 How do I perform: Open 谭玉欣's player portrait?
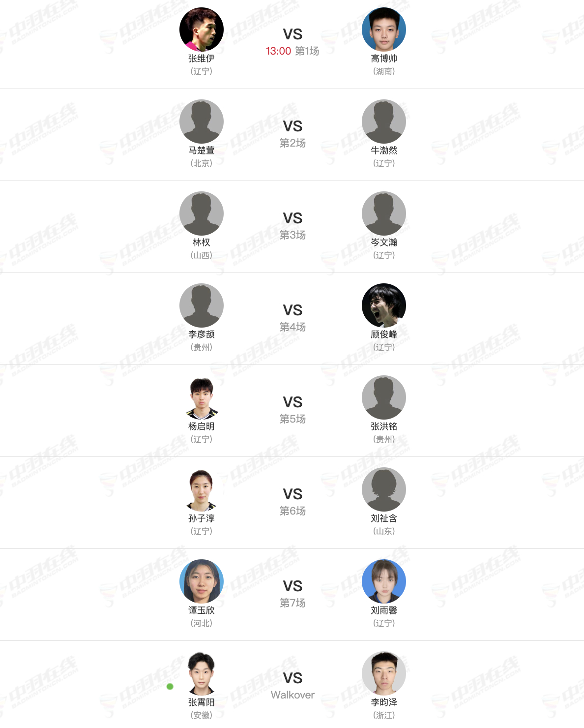[x=202, y=581]
